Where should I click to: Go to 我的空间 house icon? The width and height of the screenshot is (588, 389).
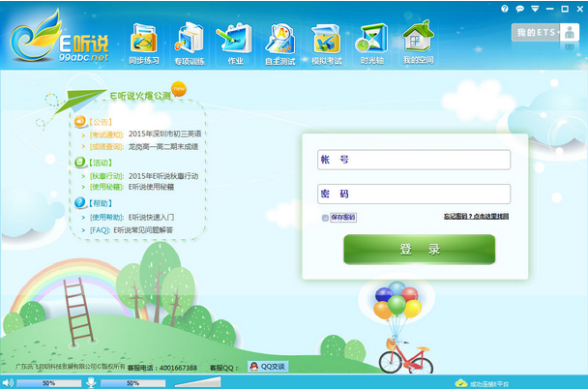(417, 43)
